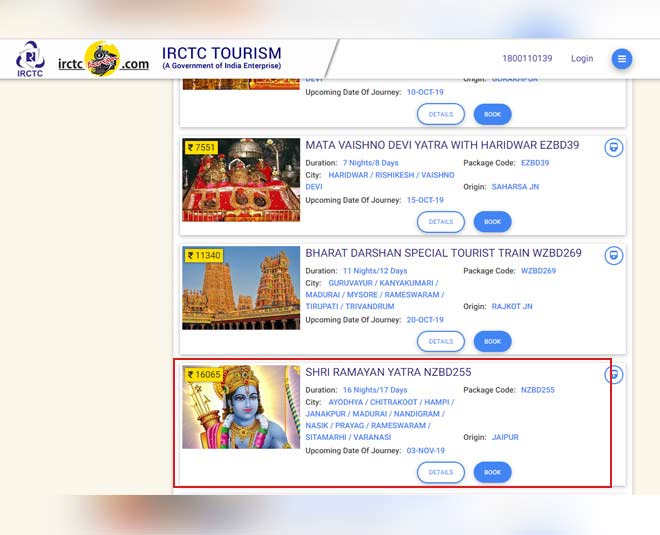
Task: Open Mata Vaishno Devi Yatra title
Action: (442, 145)
